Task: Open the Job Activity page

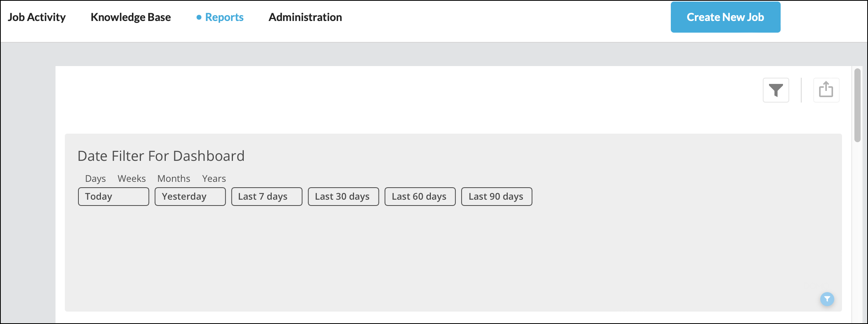Action: 37,17
